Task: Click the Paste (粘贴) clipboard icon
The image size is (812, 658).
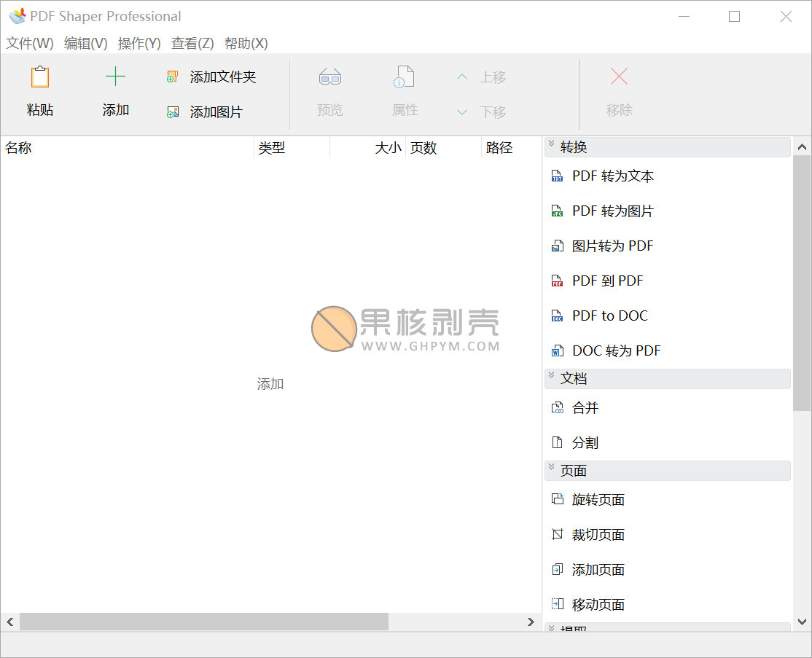Action: [40, 77]
